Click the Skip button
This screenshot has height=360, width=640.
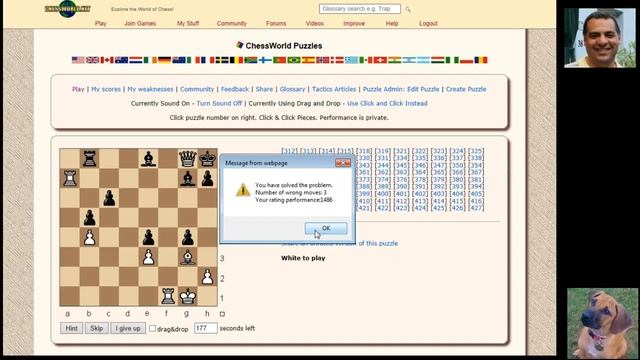click(96, 328)
